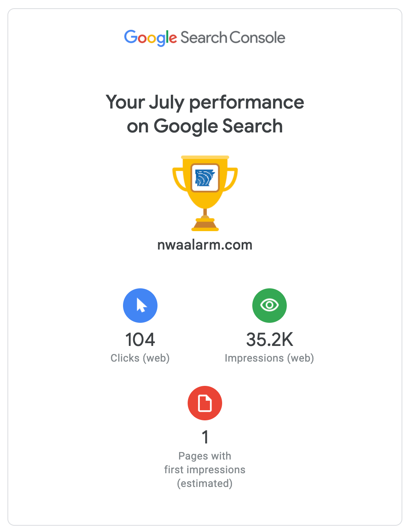Click the colorful Google wordmark
This screenshot has width=409, height=532.
point(151,38)
